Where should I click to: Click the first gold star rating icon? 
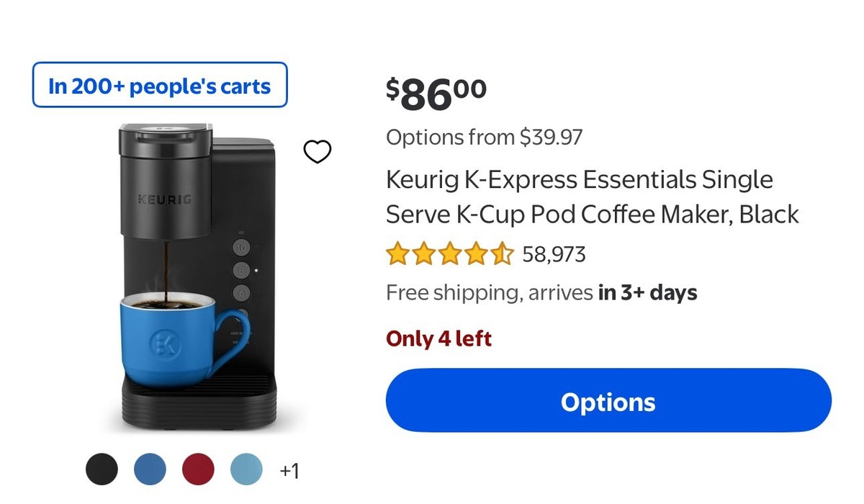pyautogui.click(x=397, y=253)
